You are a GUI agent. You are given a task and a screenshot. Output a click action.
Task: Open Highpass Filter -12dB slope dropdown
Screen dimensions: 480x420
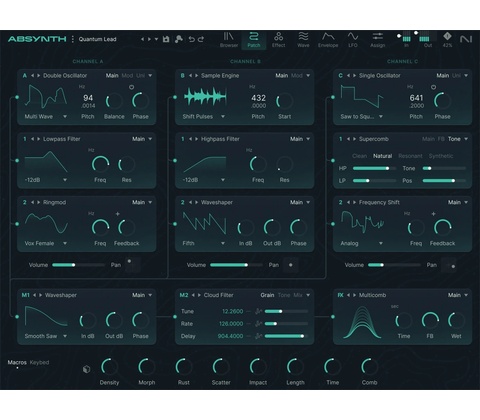click(204, 180)
